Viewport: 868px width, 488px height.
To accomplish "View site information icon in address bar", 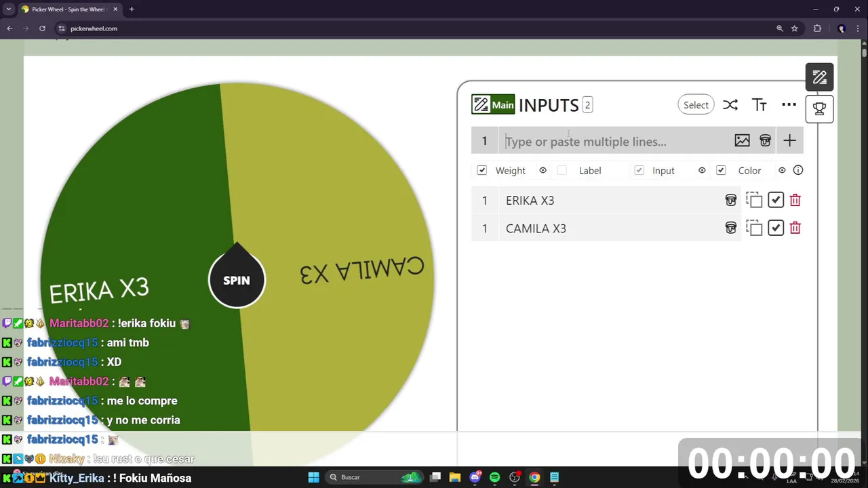I will click(62, 28).
